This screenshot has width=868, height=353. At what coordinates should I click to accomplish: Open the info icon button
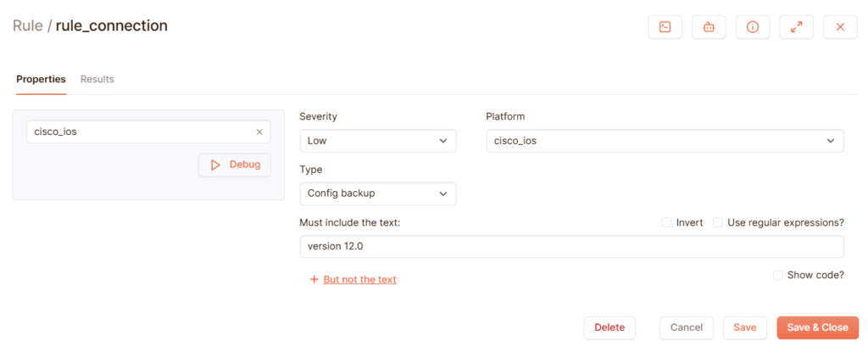[x=753, y=27]
